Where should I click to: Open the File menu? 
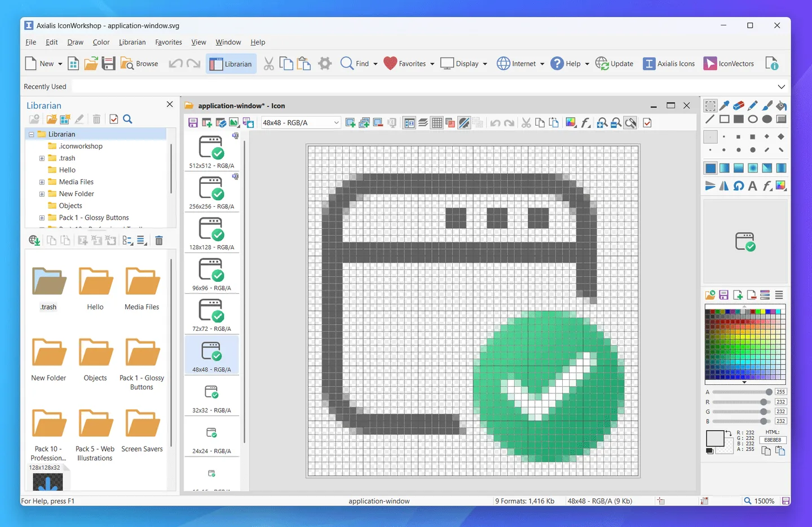30,42
